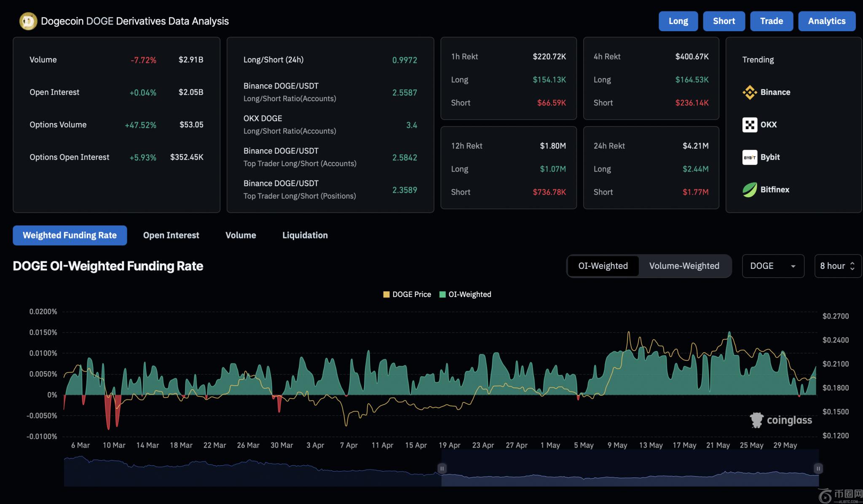Viewport: 863px width, 504px height.
Task: Click the Binance logo in Trending
Action: point(750,92)
